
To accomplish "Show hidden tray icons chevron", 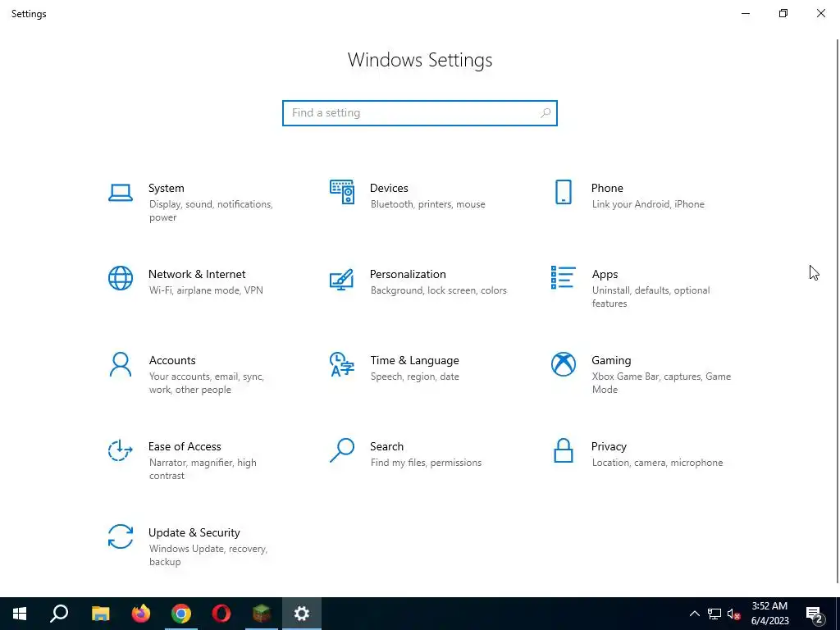I will pyautogui.click(x=694, y=614).
